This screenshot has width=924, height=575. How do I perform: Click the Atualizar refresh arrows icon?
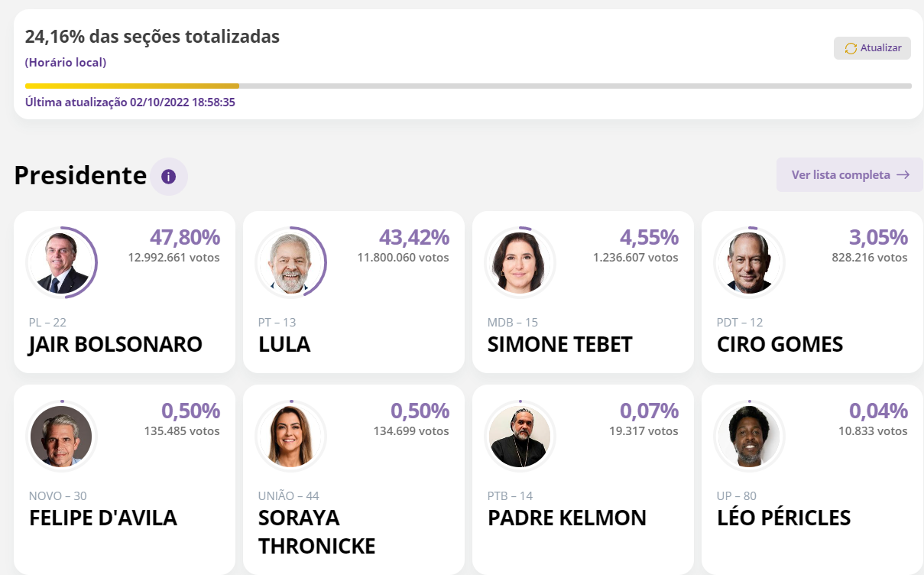pos(851,48)
